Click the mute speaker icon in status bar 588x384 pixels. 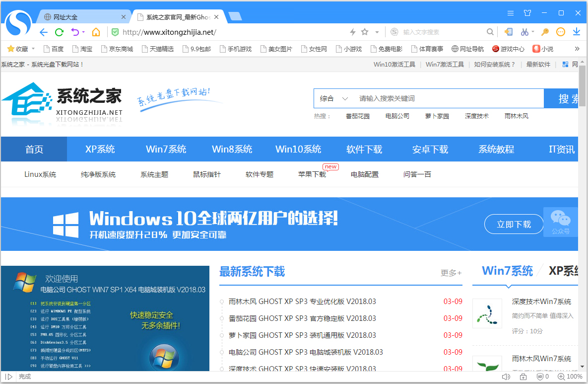click(506, 377)
